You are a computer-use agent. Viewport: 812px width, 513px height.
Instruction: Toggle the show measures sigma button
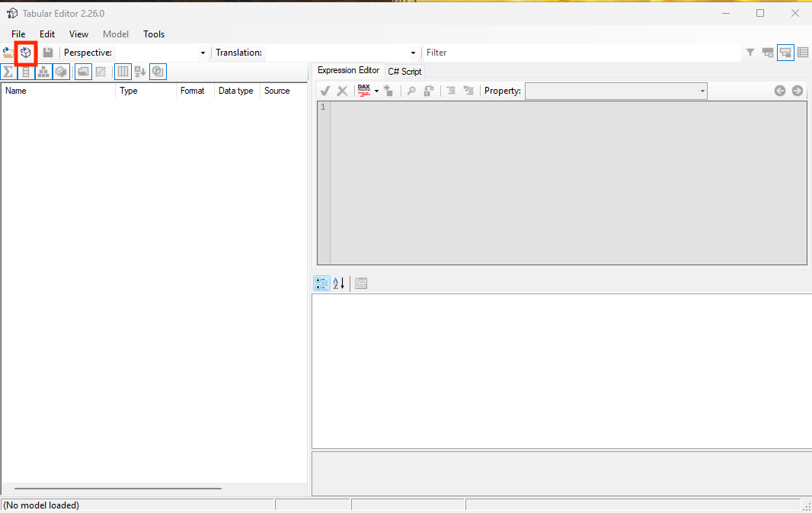tap(8, 72)
